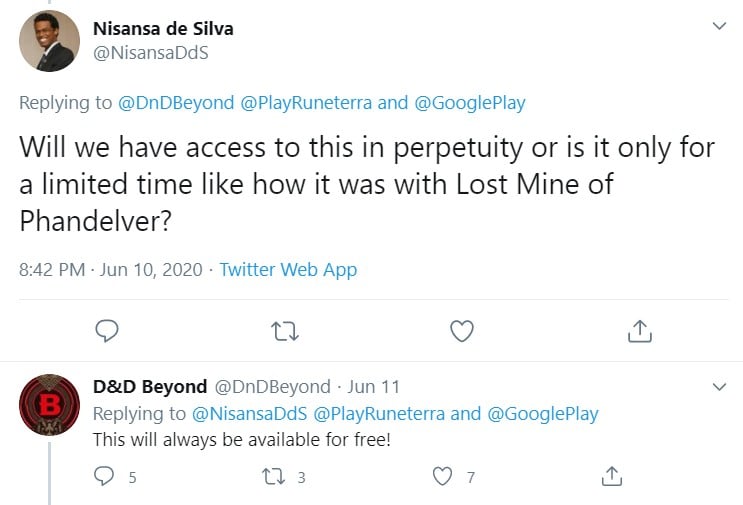Open Nisansa de Silva display name
This screenshot has width=743, height=505.
pyautogui.click(x=163, y=28)
